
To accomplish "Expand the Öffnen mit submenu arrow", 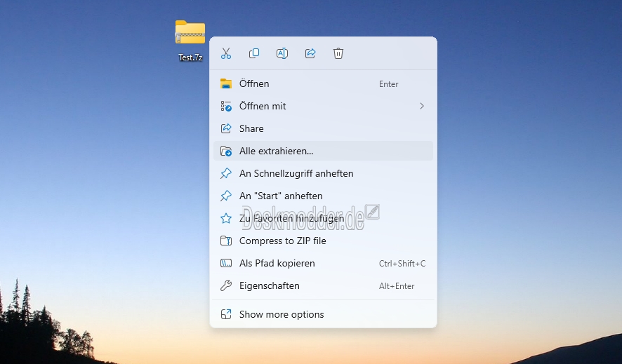I will [x=422, y=106].
